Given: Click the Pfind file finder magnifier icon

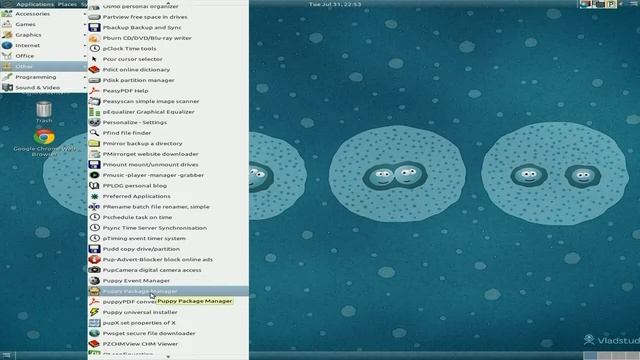Looking at the screenshot, I should pos(94,133).
